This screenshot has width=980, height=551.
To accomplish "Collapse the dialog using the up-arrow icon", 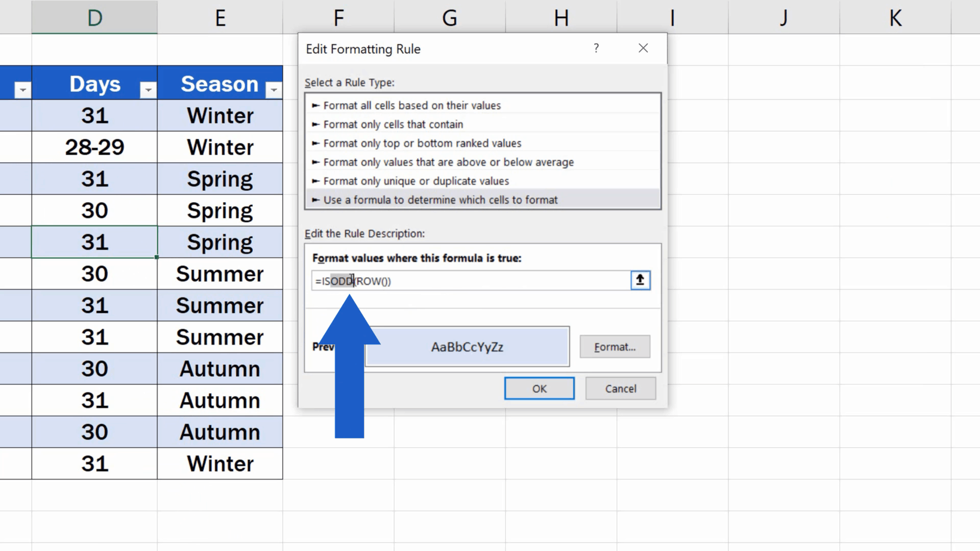I will pyautogui.click(x=639, y=280).
